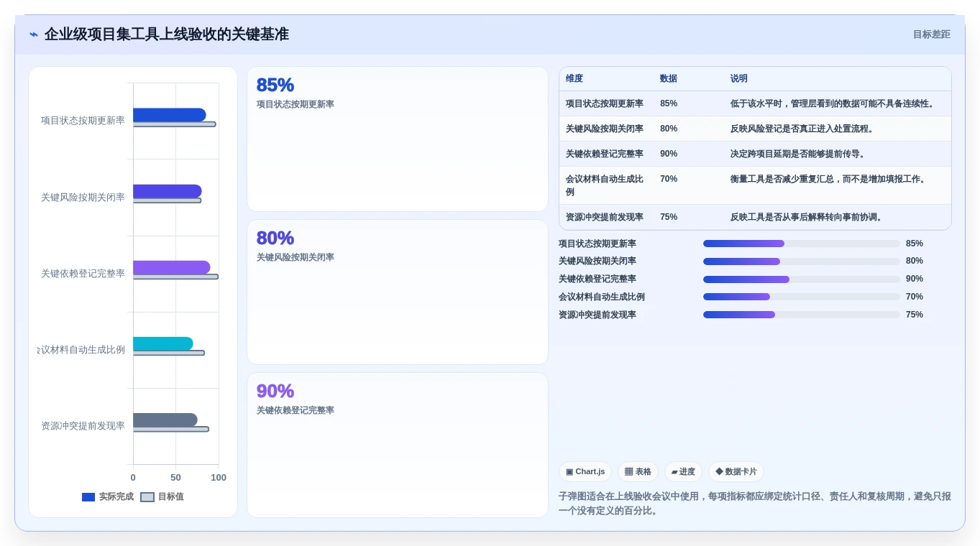Click the 目标差距 label in header
Image resolution: width=980 pixels, height=546 pixels.
pyautogui.click(x=931, y=34)
